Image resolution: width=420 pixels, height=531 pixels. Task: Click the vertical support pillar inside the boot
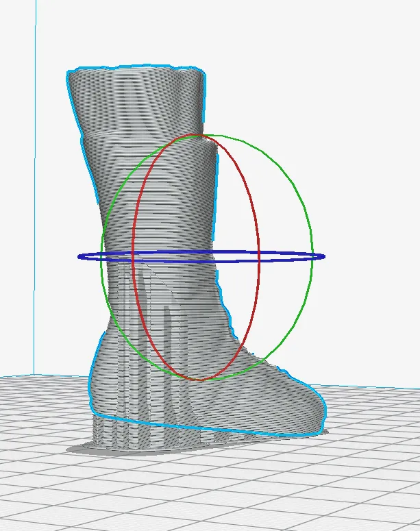[x=168, y=336]
